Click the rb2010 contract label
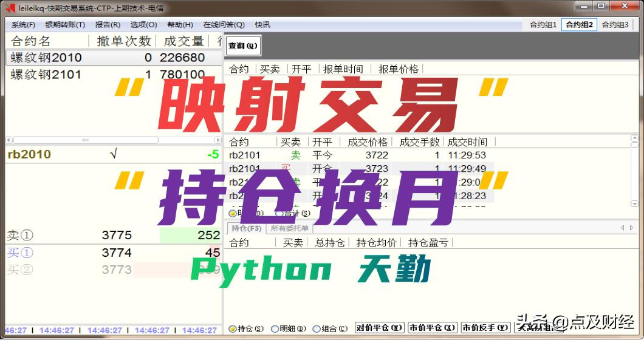The image size is (644, 340). coord(29,154)
